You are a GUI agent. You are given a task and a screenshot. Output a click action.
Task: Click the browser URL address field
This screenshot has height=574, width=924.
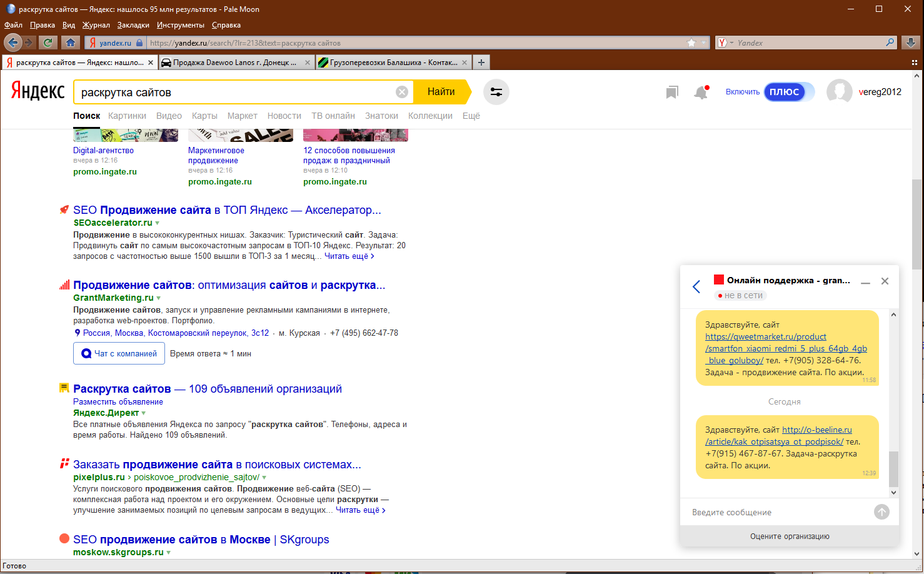click(x=416, y=43)
